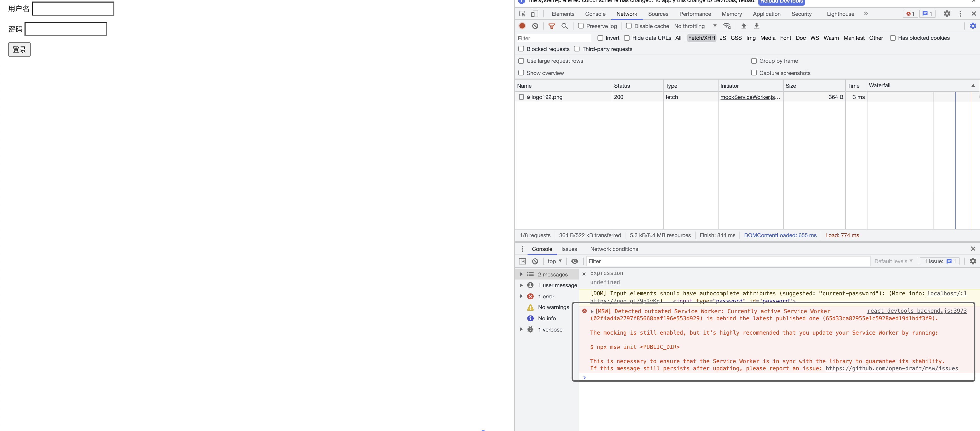Click the inspect element picker icon

pyautogui.click(x=522, y=14)
